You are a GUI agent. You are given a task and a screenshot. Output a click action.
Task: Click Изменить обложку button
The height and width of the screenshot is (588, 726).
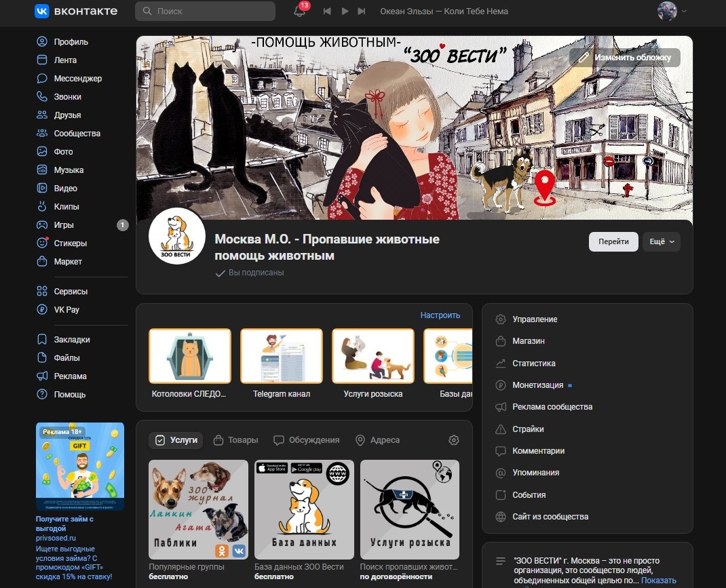point(625,58)
